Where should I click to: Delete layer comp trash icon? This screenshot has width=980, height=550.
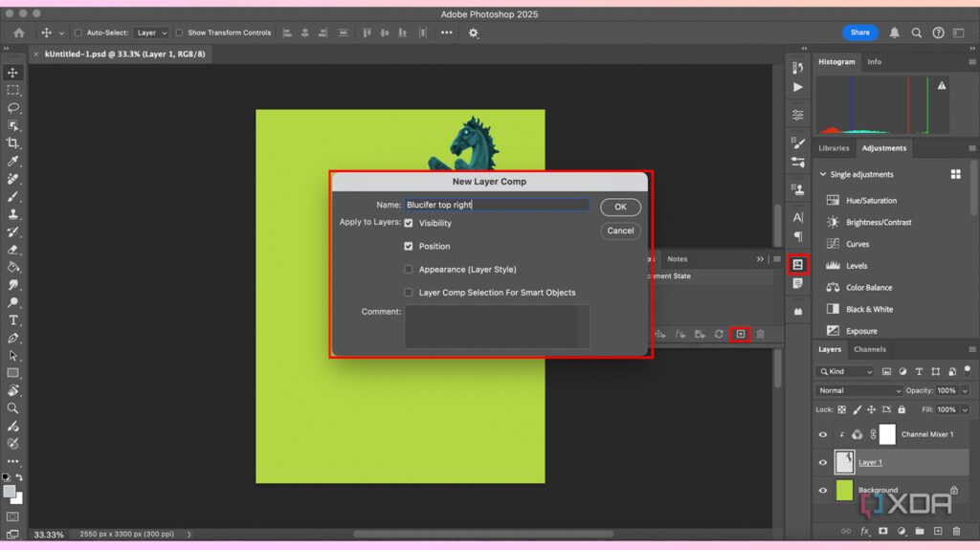761,334
